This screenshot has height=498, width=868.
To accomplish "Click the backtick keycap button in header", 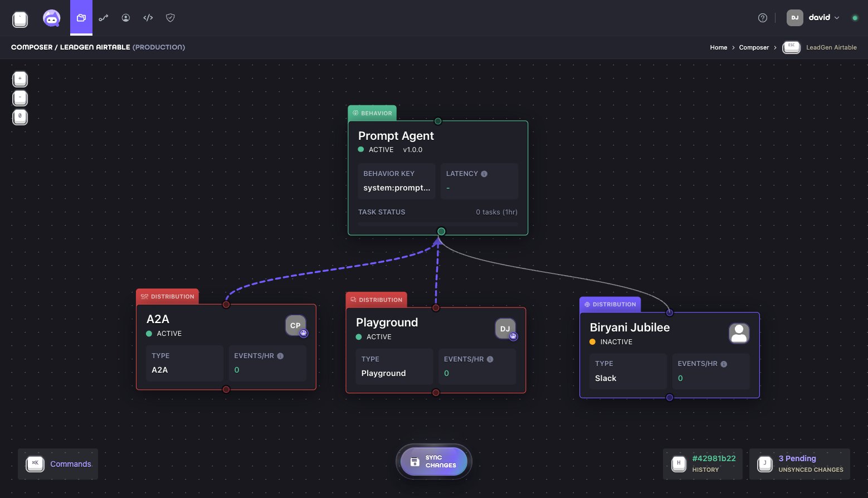I will pyautogui.click(x=20, y=19).
